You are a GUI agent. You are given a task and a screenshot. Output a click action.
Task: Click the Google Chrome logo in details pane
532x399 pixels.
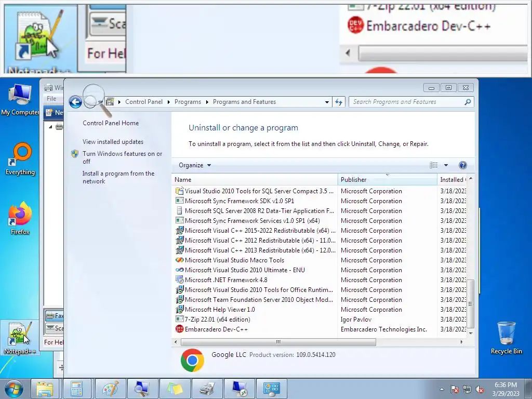192,361
